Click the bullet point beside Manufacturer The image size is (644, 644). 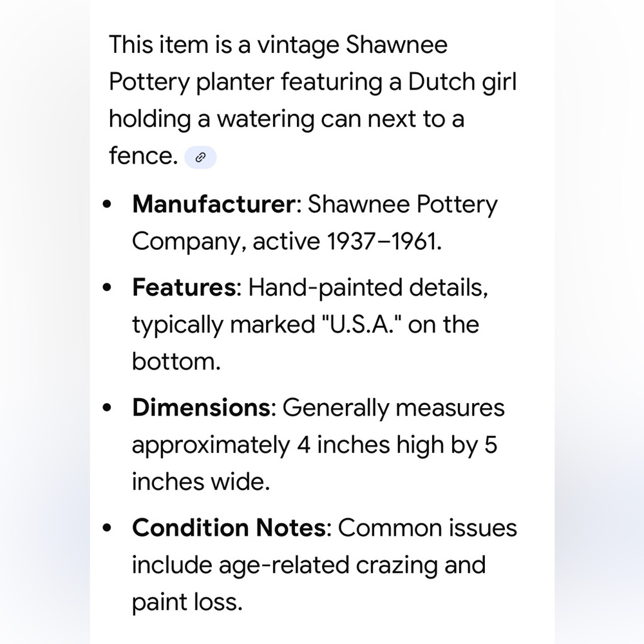coord(107,204)
